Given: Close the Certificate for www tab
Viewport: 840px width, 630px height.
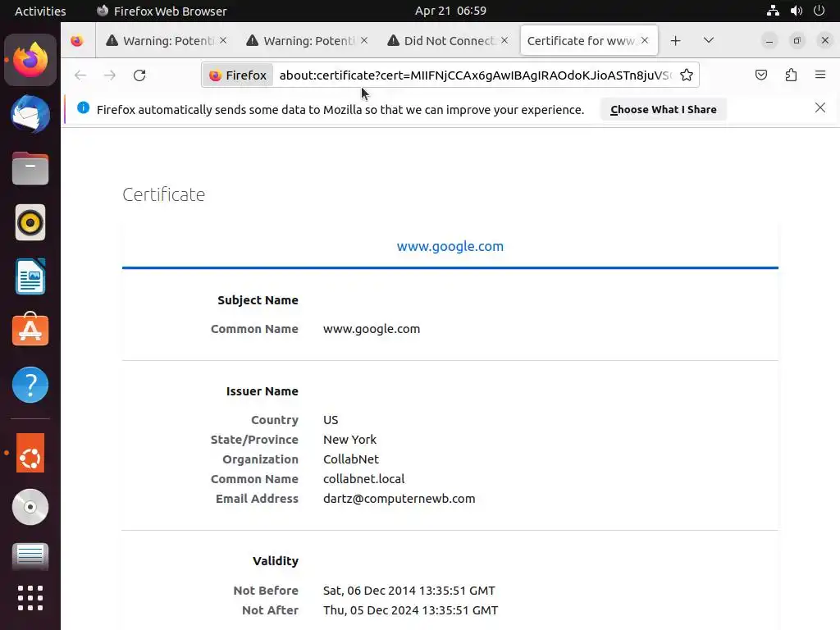Looking at the screenshot, I should coord(645,41).
